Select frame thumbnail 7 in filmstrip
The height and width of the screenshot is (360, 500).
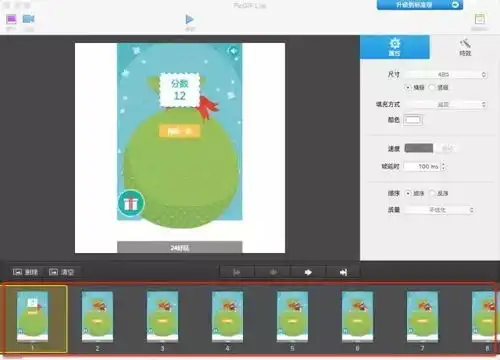[x=422, y=316]
